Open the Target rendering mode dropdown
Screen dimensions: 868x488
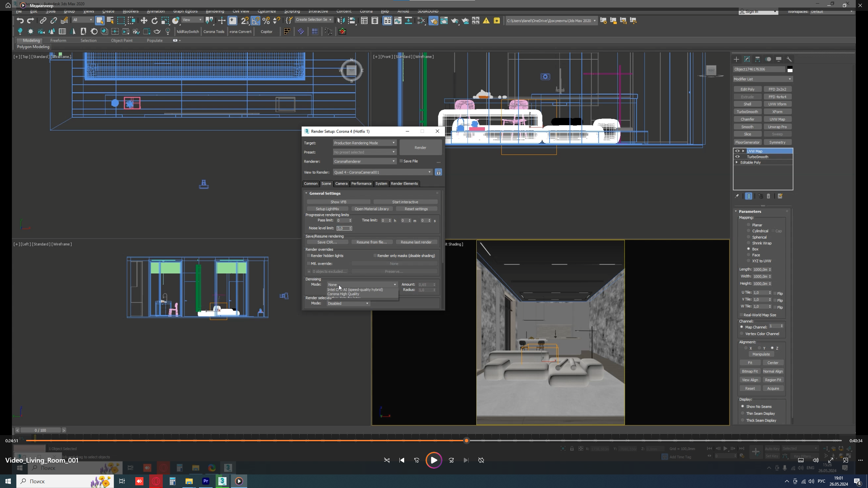[x=364, y=143]
